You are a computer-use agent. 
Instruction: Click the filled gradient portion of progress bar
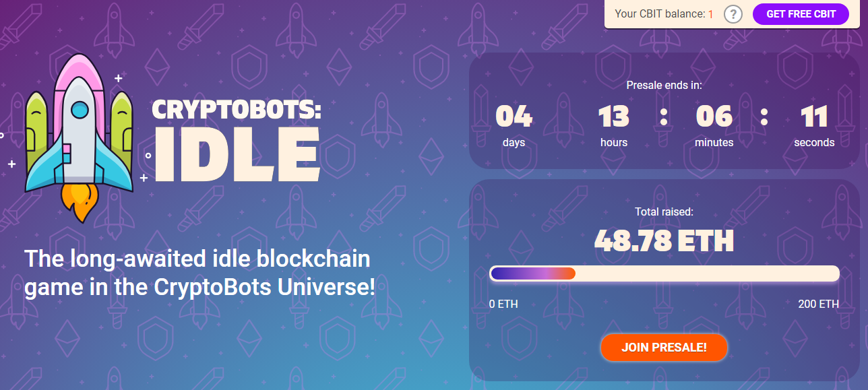(532, 273)
